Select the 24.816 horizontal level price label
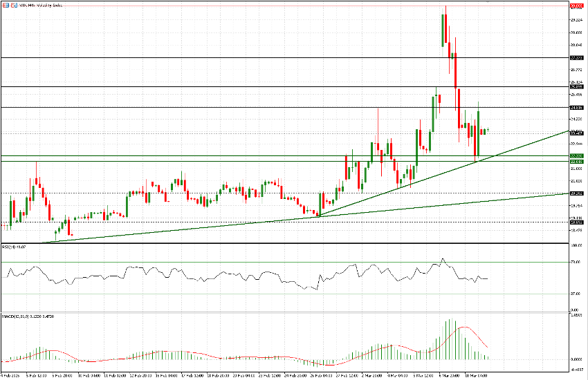The image size is (588, 380). tap(576, 108)
